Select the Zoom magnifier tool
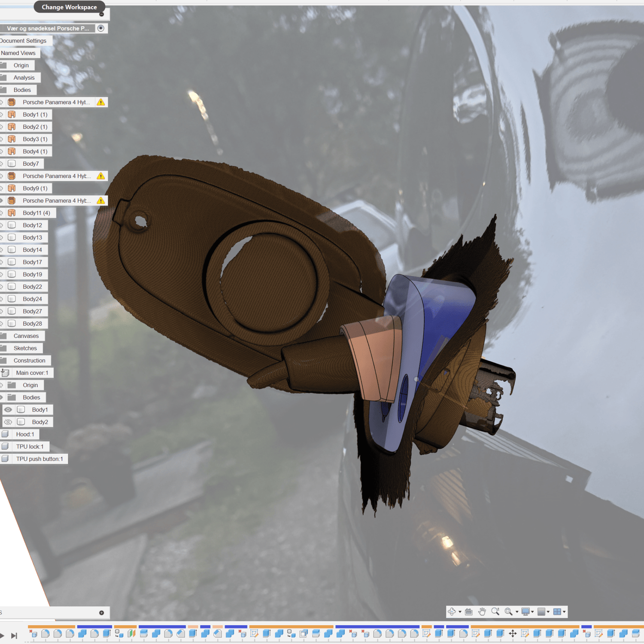The height and width of the screenshot is (644, 644). click(x=495, y=612)
